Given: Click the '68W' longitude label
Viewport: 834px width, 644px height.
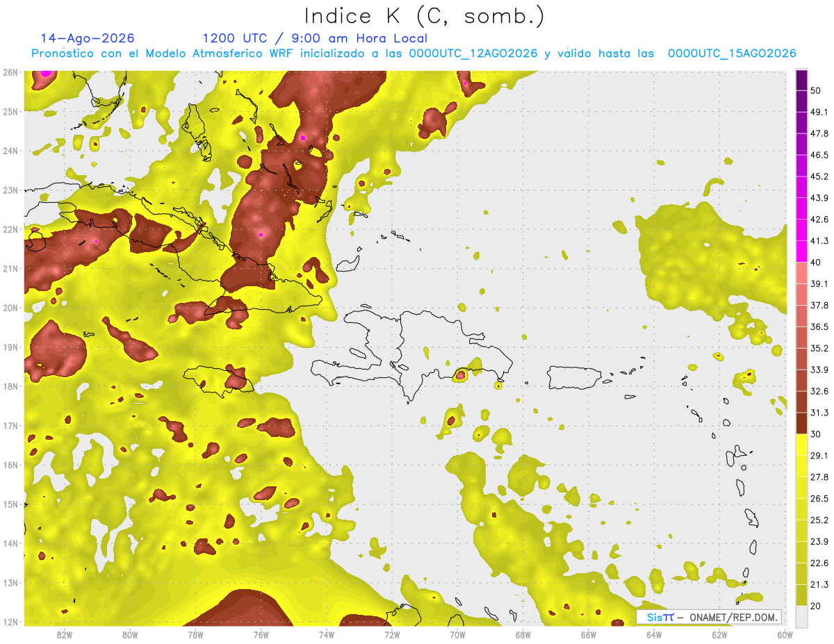Looking at the screenshot, I should [x=523, y=634].
